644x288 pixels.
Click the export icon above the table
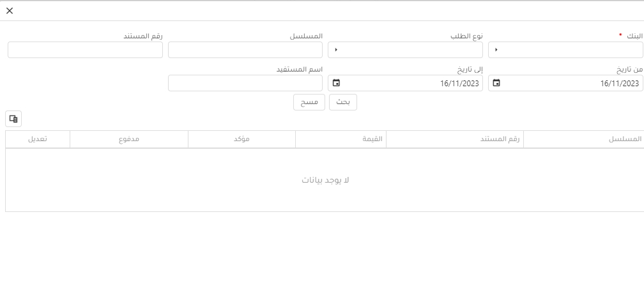click(x=13, y=118)
